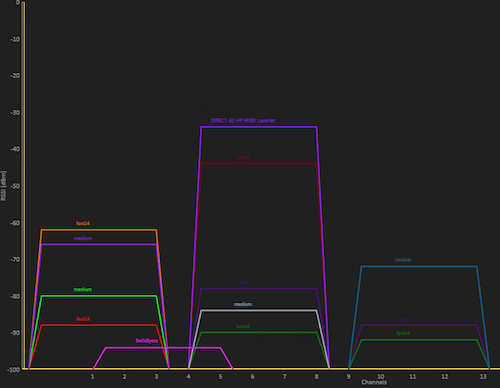Viewport: 500px width, 388px height.
Task: Select channel 8 tick label
Action: click(316, 377)
